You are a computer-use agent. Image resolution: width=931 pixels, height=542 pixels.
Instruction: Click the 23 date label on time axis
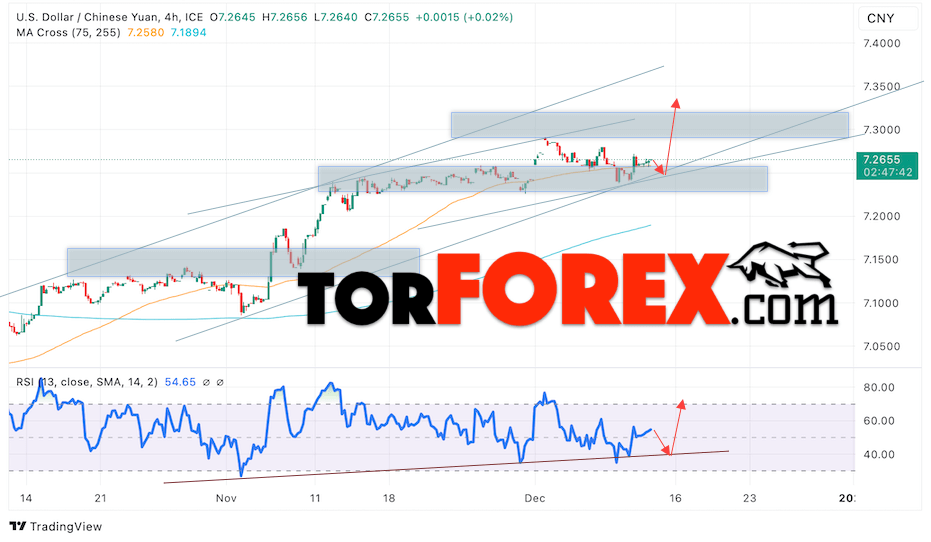[749, 498]
